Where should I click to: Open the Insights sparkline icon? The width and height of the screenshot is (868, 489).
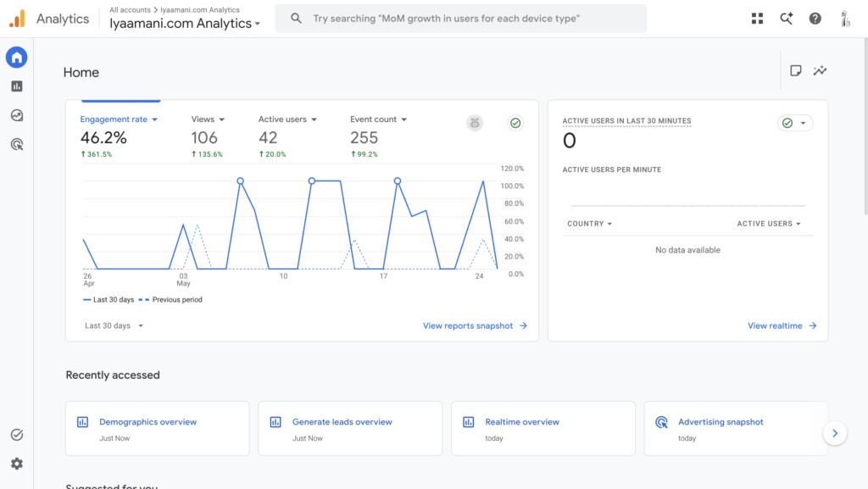[x=820, y=70]
